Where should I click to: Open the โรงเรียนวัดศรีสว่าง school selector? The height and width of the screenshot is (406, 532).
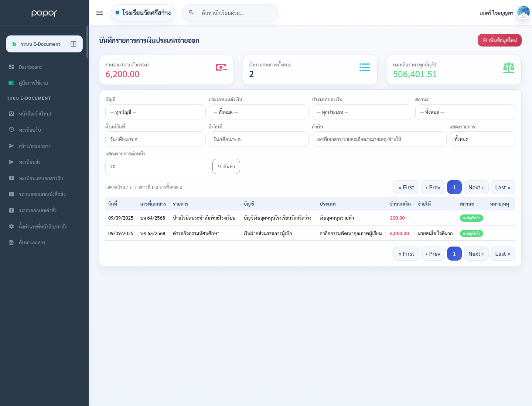coord(143,13)
